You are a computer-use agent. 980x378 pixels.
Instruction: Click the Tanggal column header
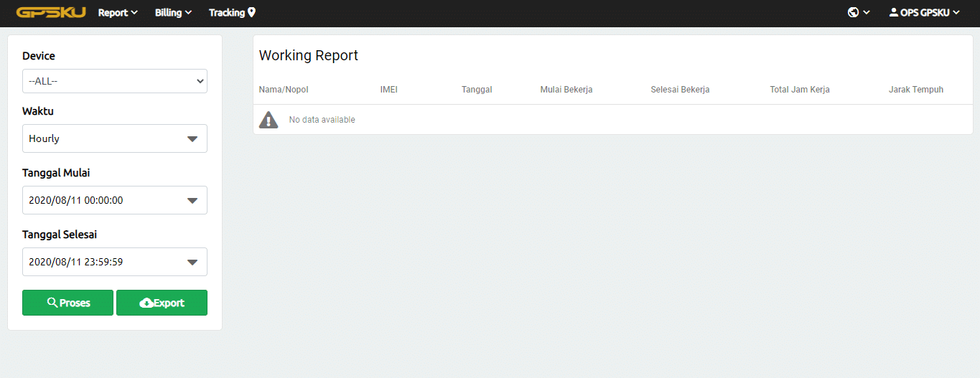[x=477, y=90]
